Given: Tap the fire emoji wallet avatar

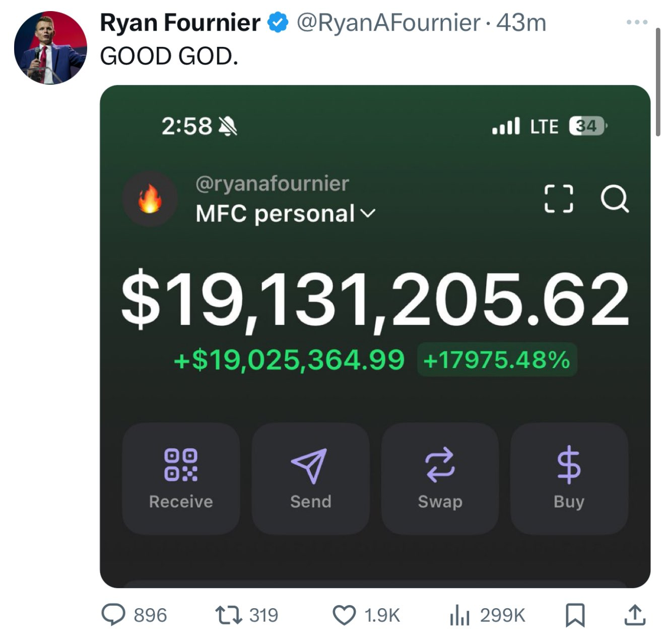Looking at the screenshot, I should [x=150, y=199].
